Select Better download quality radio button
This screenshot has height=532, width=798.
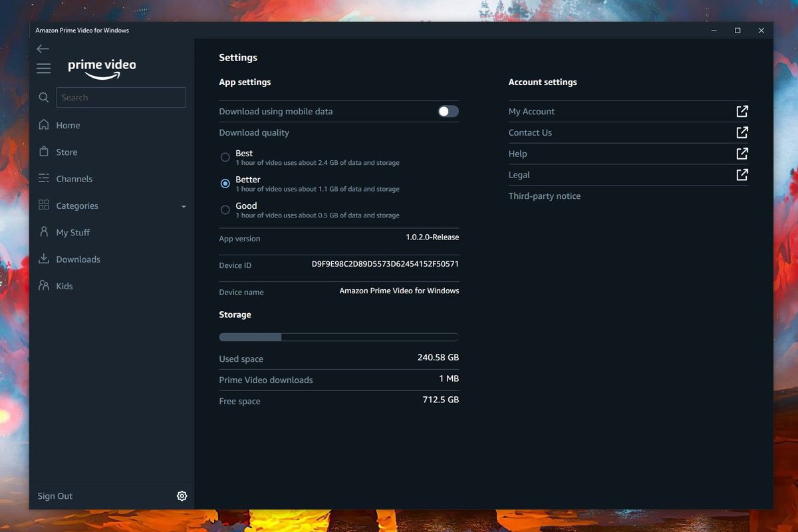pos(225,184)
